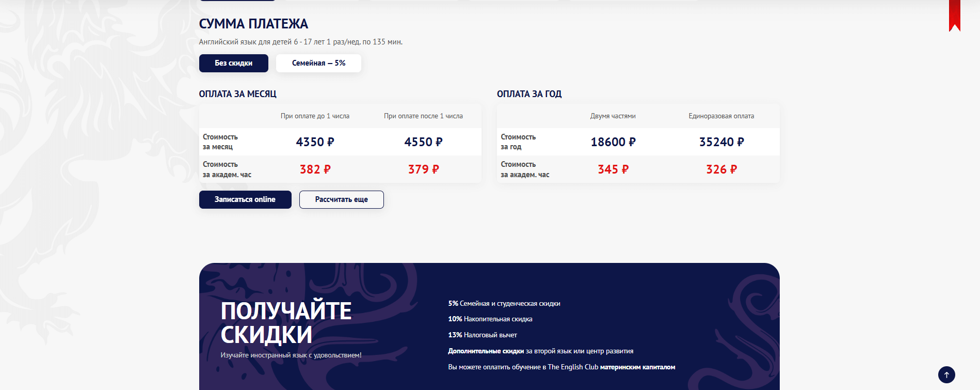Click the 345 ₽ red price figure
Screen dimensions: 980x390
click(613, 169)
